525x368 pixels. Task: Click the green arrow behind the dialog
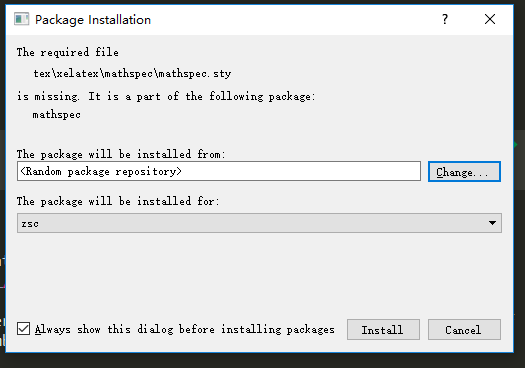(x=516, y=145)
